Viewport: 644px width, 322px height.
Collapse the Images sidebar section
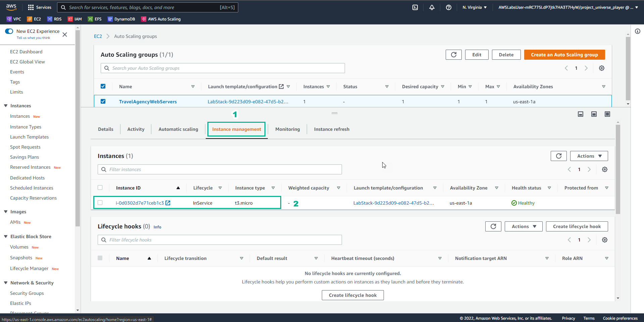[x=6, y=212]
